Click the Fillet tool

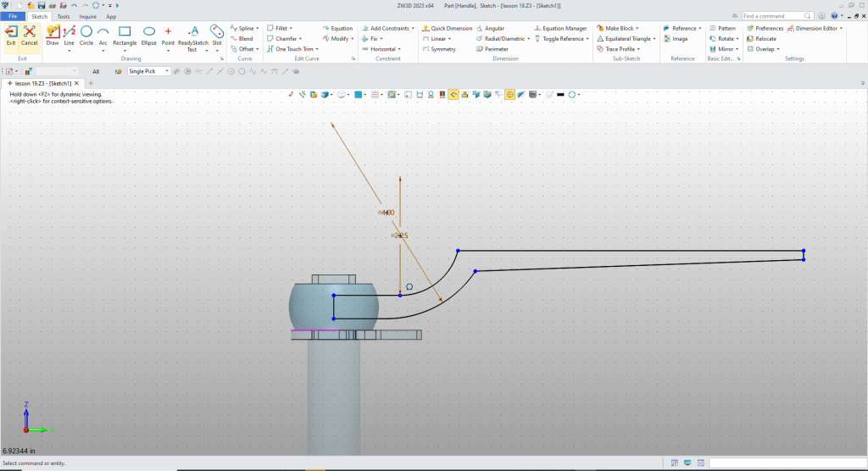[x=281, y=28]
